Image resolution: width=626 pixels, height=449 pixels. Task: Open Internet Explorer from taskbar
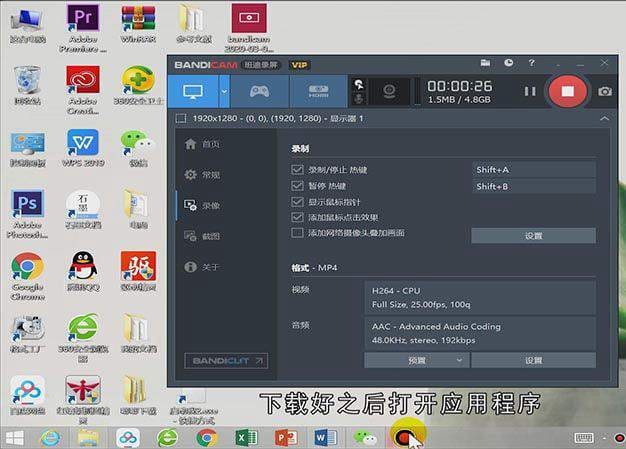coord(51,438)
